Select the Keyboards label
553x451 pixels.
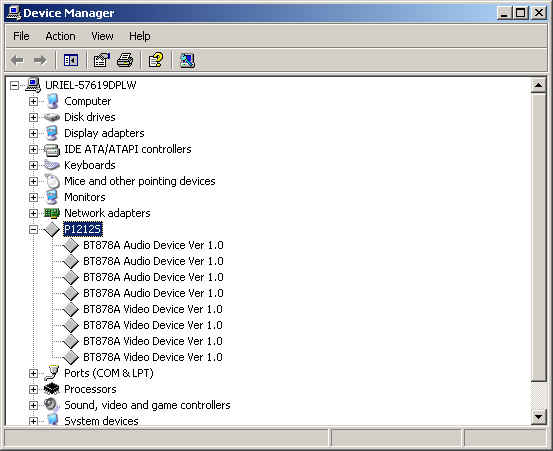(x=90, y=165)
